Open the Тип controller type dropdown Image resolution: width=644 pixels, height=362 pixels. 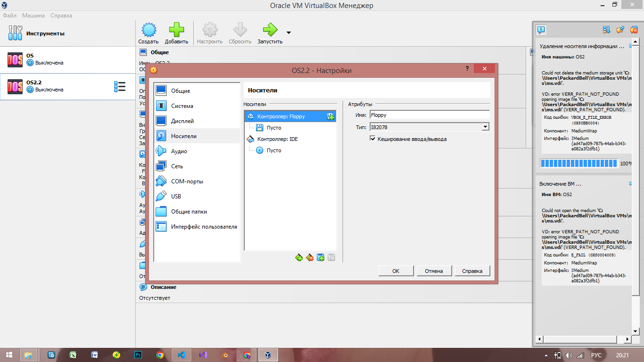tap(485, 127)
